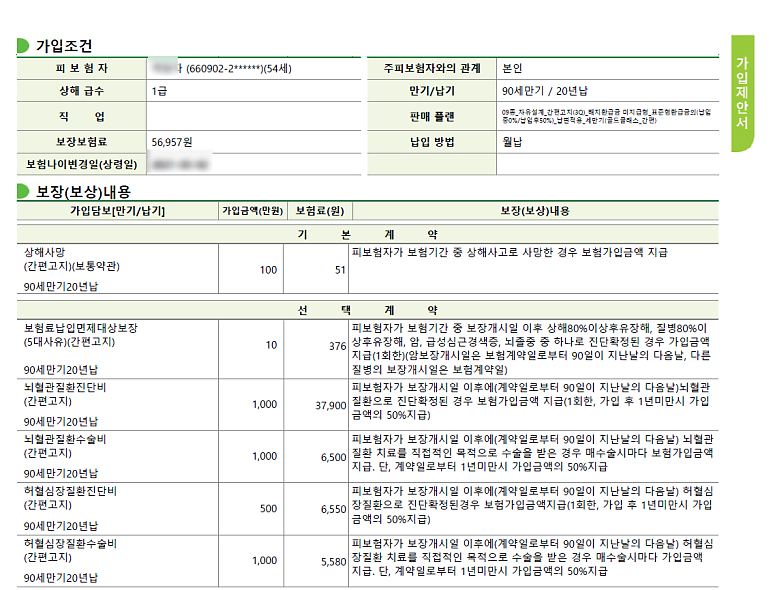The height and width of the screenshot is (590, 773).
Task: Click the 선택계약 section row
Action: pos(367,310)
